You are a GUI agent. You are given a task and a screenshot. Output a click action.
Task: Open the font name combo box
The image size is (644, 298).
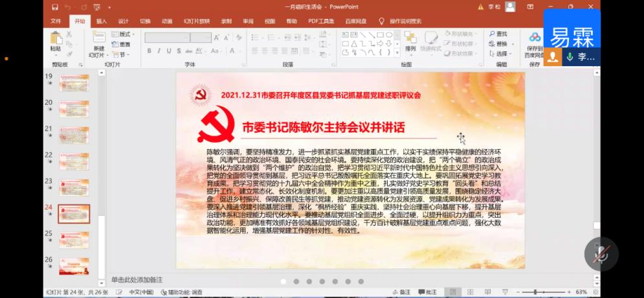tap(167, 38)
